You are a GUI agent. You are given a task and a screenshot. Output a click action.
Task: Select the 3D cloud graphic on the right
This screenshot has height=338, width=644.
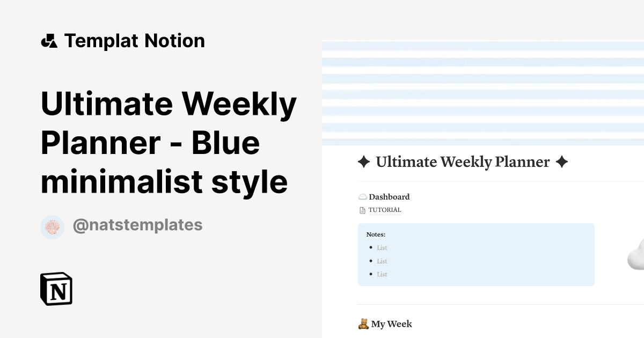pos(636,258)
